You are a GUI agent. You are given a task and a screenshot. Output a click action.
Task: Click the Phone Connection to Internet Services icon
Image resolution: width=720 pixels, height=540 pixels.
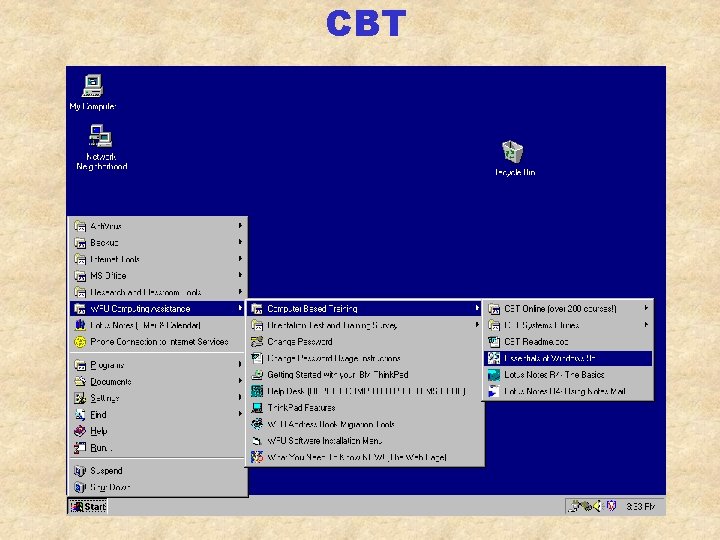pyautogui.click(x=80, y=342)
